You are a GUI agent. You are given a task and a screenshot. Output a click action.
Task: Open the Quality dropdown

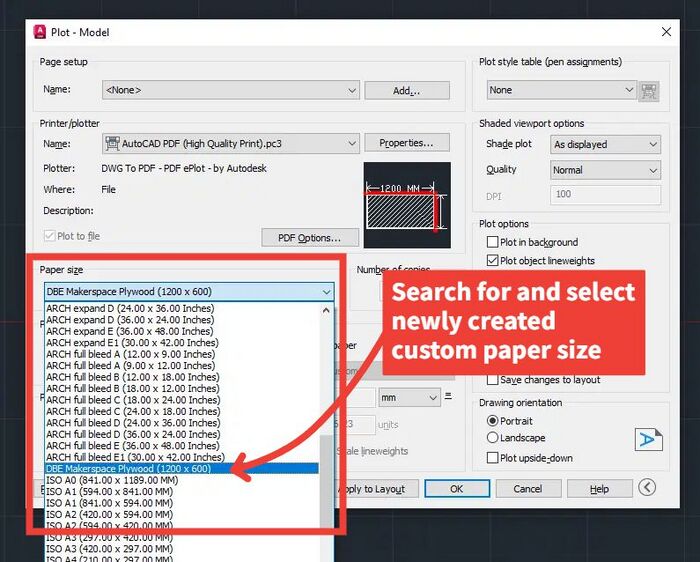pos(605,170)
